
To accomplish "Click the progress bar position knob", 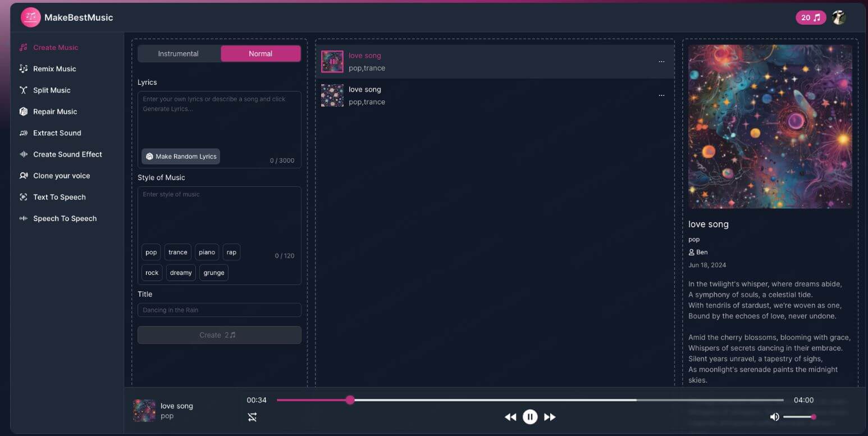I will coord(350,400).
